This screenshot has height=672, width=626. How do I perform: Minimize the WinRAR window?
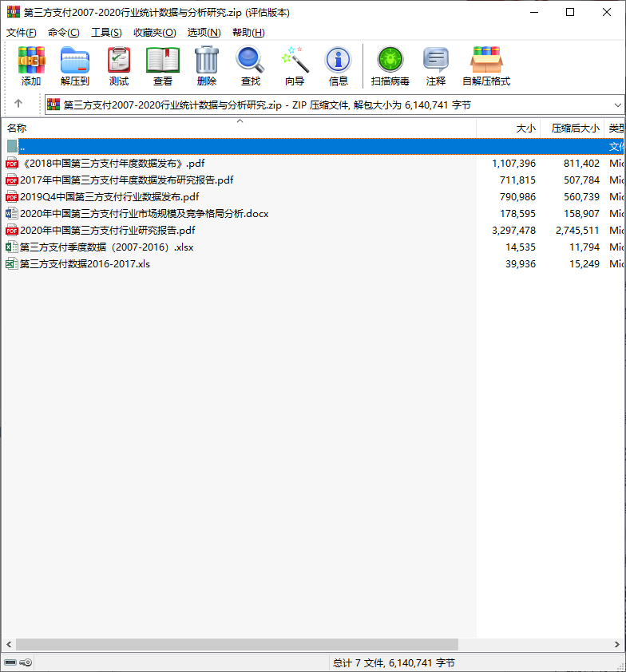coord(534,12)
